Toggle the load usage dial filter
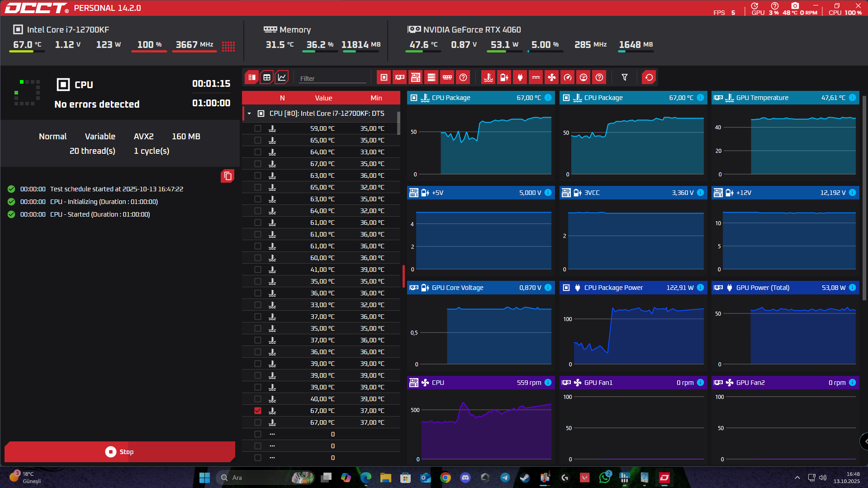Screen dimensions: 868x488 click(x=583, y=77)
